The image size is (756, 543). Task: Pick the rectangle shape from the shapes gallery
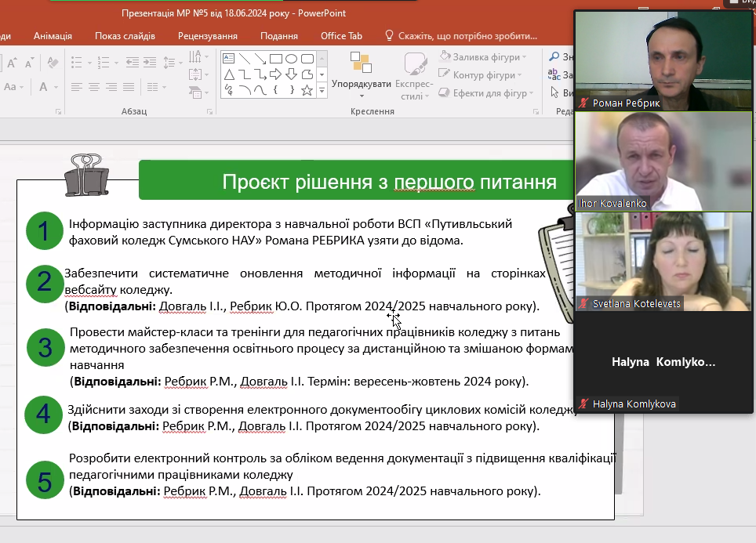[276, 59]
